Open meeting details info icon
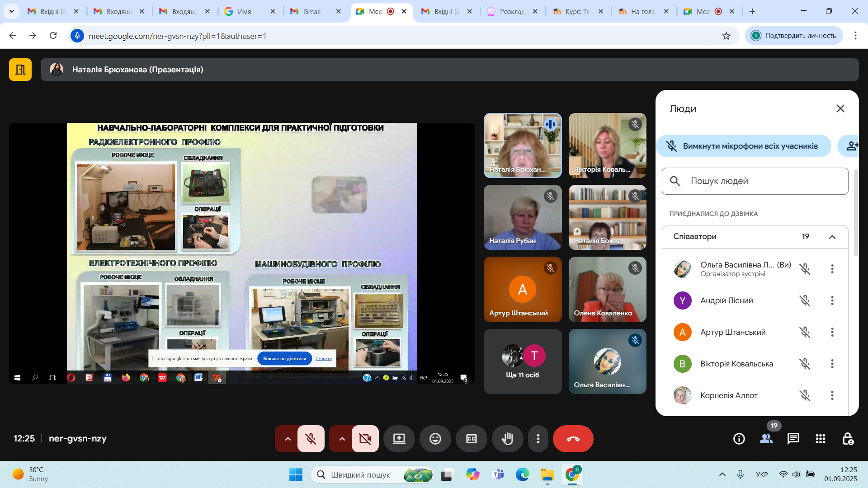 pyautogui.click(x=739, y=439)
